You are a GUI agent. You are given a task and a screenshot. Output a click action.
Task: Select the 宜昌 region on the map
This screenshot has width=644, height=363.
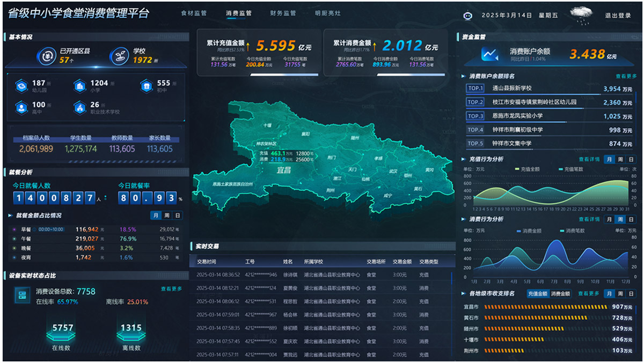tap(283, 170)
